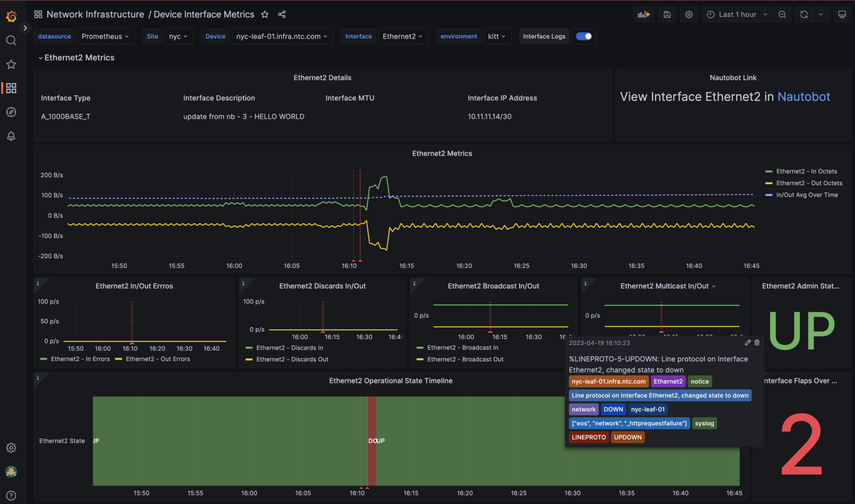Screen dimensions: 855x504
Task: Open the Nautobot link
Action: point(804,97)
